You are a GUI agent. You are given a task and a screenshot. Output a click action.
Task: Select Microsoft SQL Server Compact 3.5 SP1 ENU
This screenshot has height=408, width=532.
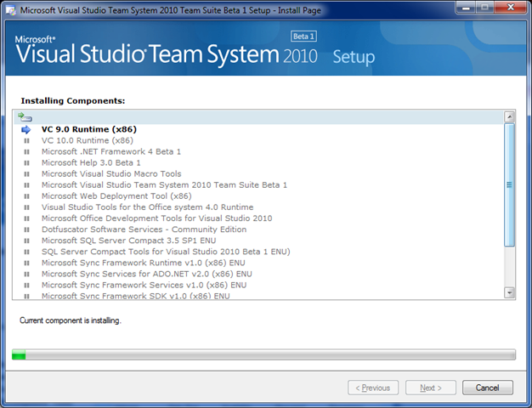pos(128,241)
